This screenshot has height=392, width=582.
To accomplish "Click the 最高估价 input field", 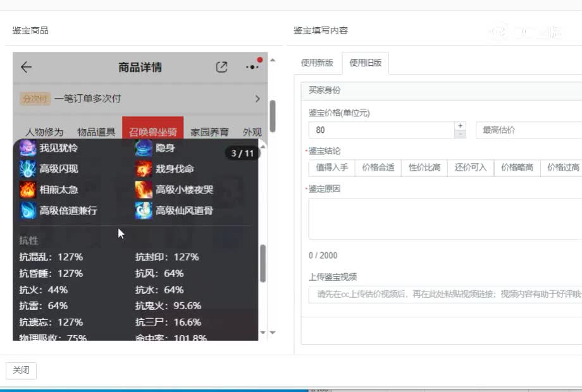I will coord(529,130).
